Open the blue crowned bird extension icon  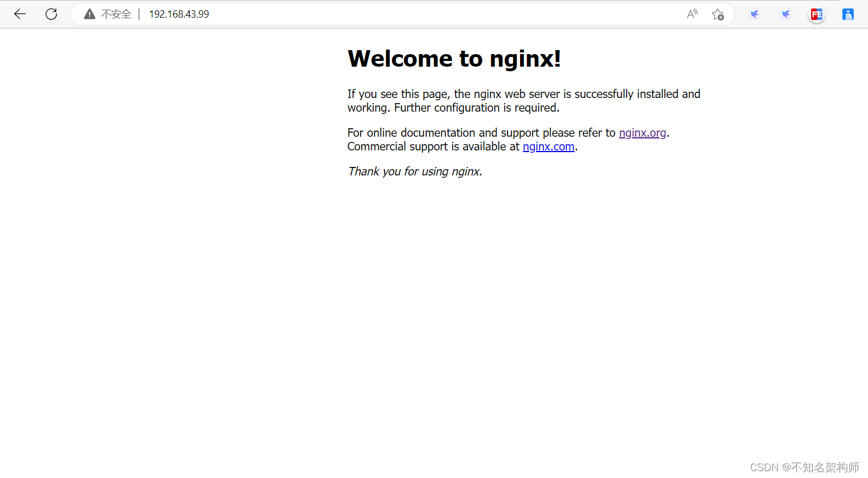tap(848, 14)
